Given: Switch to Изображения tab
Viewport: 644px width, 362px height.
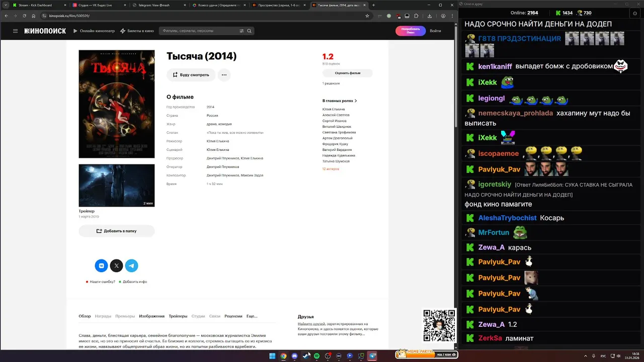Looking at the screenshot, I should point(152,316).
